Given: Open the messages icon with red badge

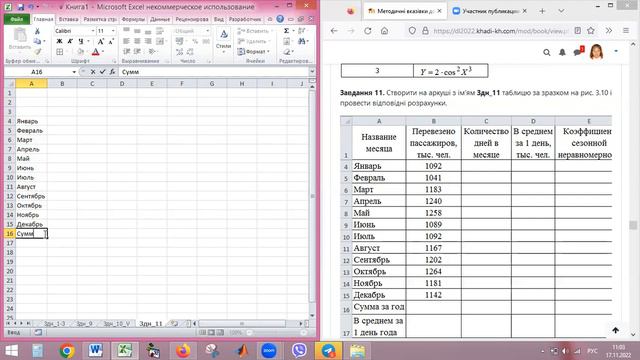Looking at the screenshot, I should click(x=579, y=51).
